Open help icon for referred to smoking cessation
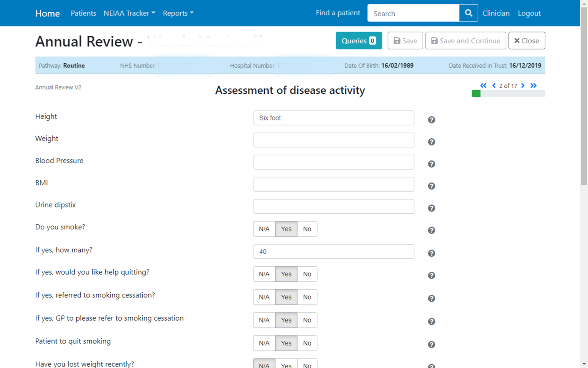588x368 pixels. click(x=431, y=298)
